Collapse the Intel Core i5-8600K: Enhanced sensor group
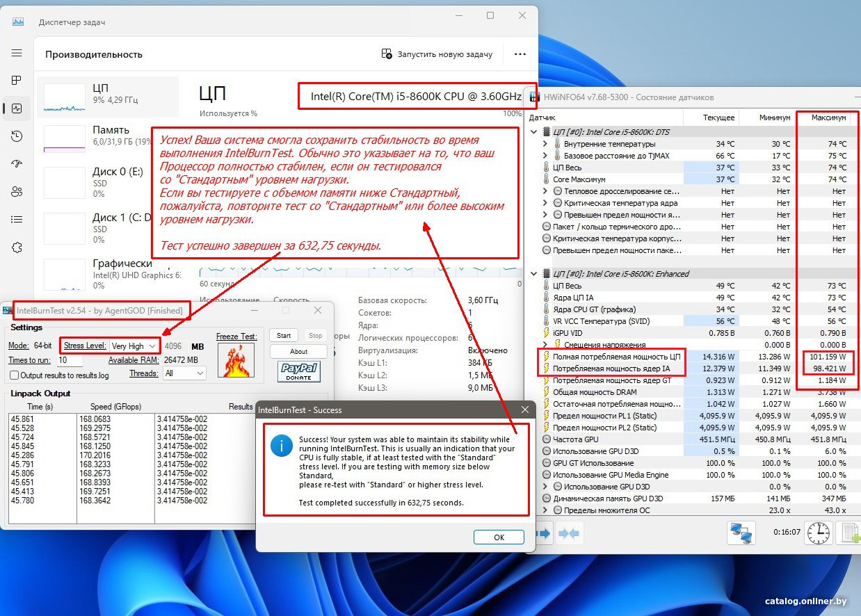861x616 pixels. pos(534,273)
